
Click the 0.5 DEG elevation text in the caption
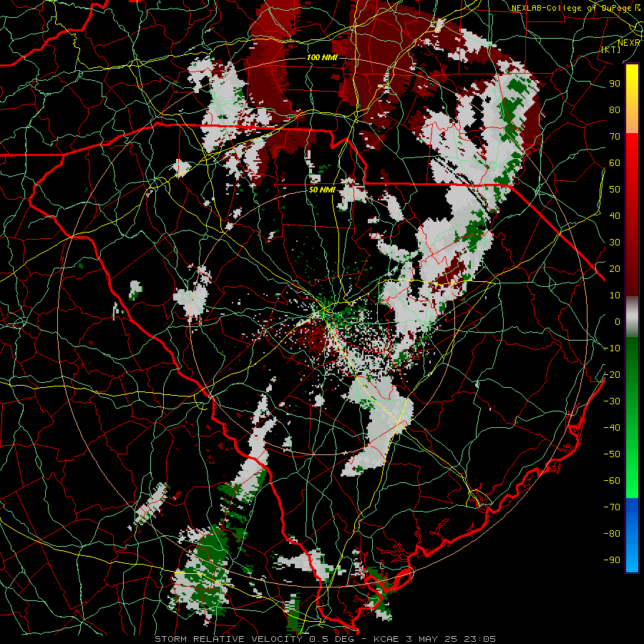(332, 639)
